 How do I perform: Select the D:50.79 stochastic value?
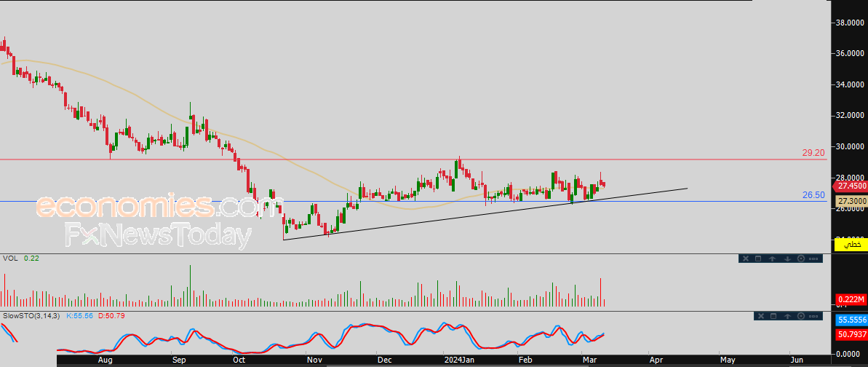(x=112, y=315)
